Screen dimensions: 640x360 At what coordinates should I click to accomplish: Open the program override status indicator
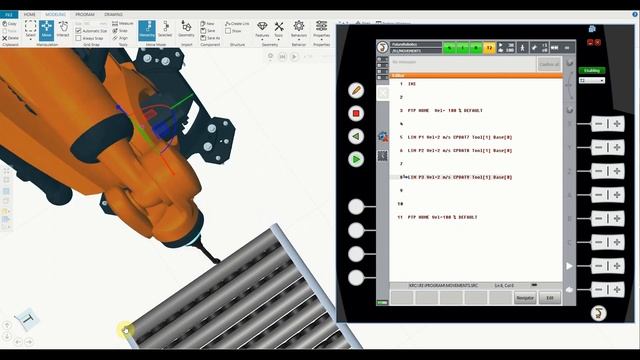pos(506,47)
